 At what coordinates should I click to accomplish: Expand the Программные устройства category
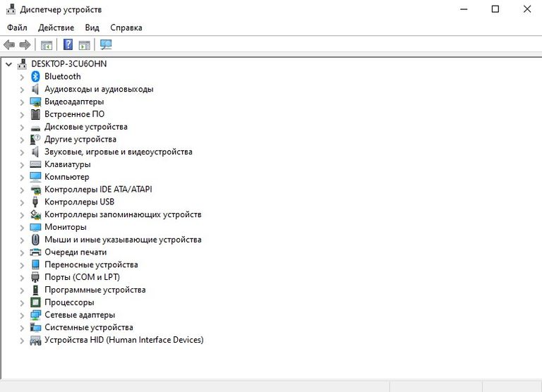[22, 290]
